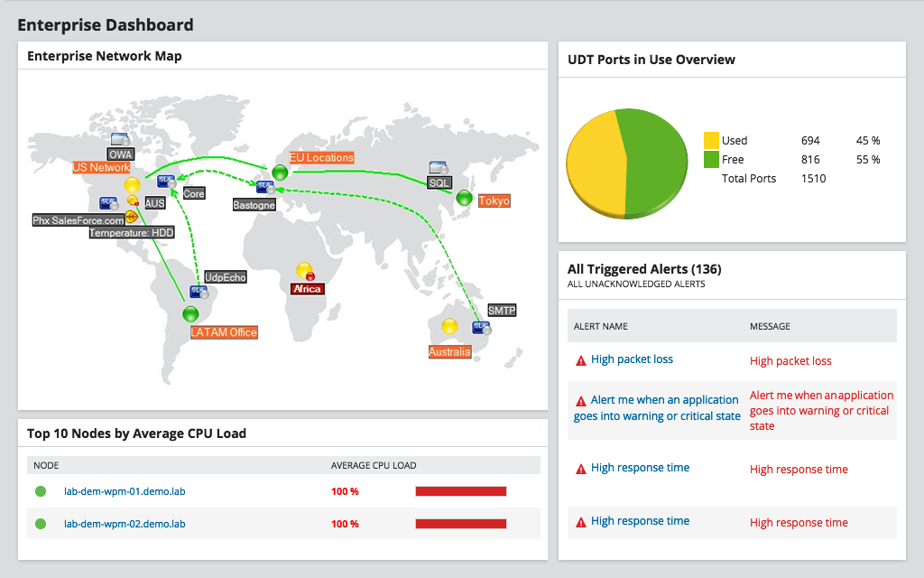Image resolution: width=924 pixels, height=578 pixels.
Task: Select the Tokyo node status icon
Action: [x=463, y=199]
